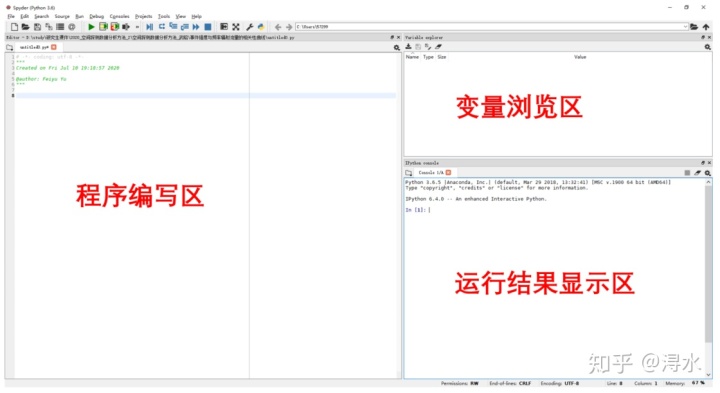This screenshot has width=720, height=393.
Task: Open the Variable explorer options gear icon
Action: [x=708, y=47]
